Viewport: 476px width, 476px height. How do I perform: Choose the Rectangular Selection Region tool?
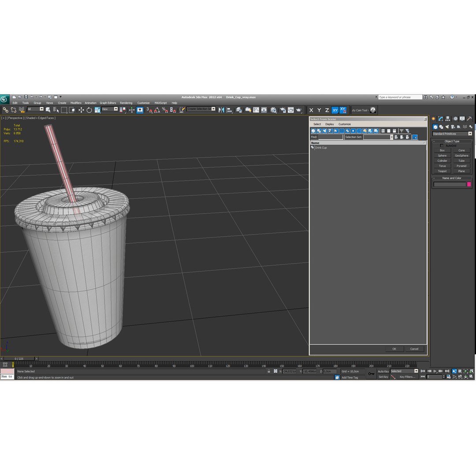click(x=64, y=110)
